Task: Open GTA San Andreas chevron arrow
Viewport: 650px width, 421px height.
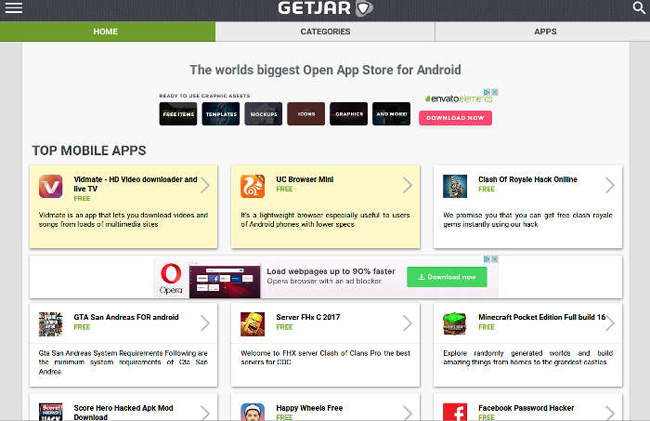Action: 205,323
